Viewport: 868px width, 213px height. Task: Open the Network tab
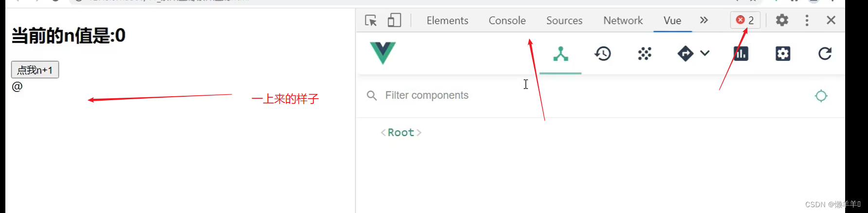coord(623,20)
